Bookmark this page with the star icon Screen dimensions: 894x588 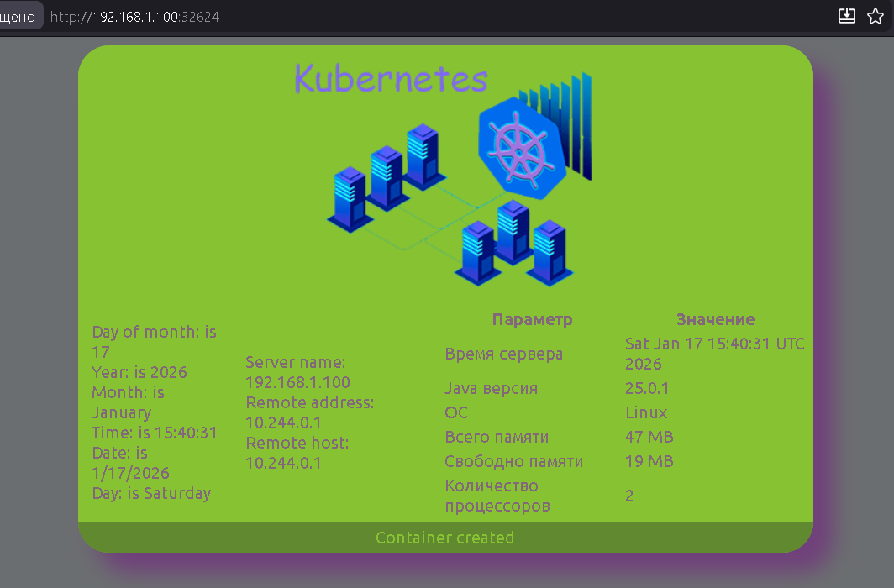click(x=876, y=16)
